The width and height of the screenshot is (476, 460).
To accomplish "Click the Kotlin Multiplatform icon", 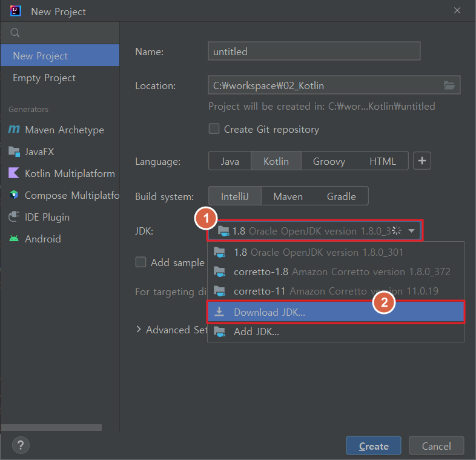I will (14, 173).
